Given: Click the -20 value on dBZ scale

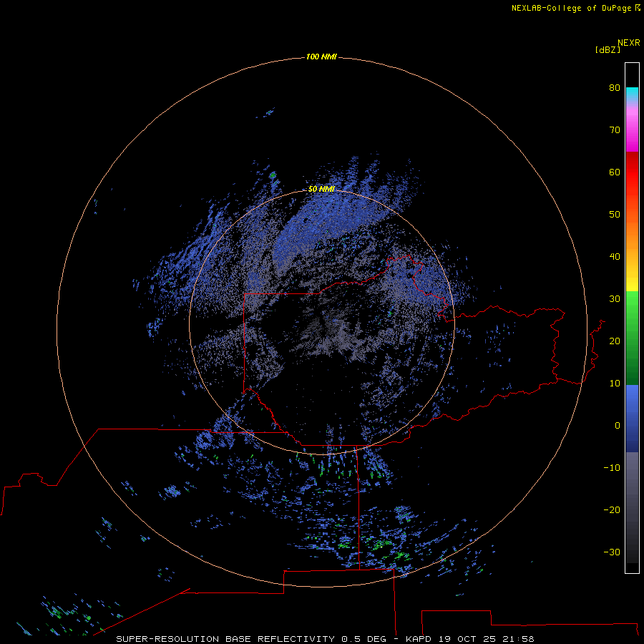Looking at the screenshot, I should (x=612, y=509).
